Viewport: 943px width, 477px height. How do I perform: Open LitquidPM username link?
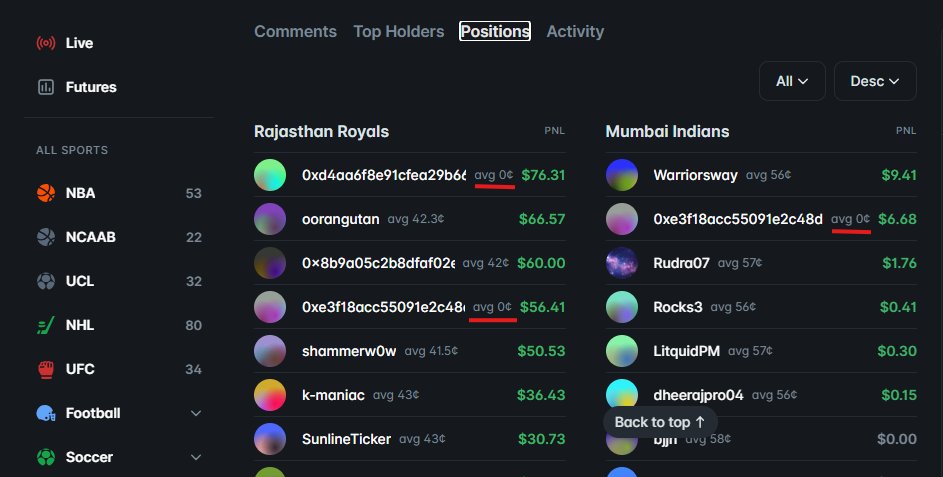(x=686, y=351)
